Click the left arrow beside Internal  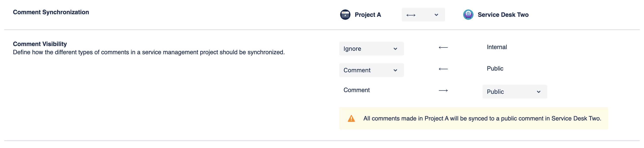(443, 47)
